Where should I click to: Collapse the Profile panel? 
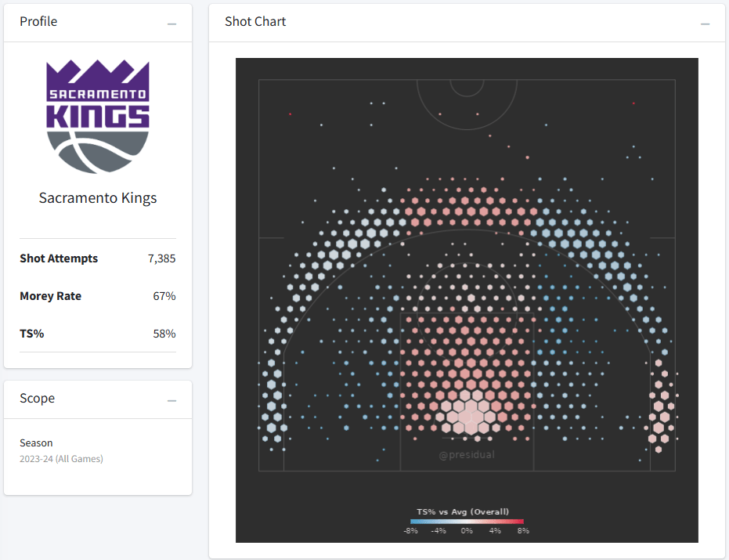tap(171, 24)
